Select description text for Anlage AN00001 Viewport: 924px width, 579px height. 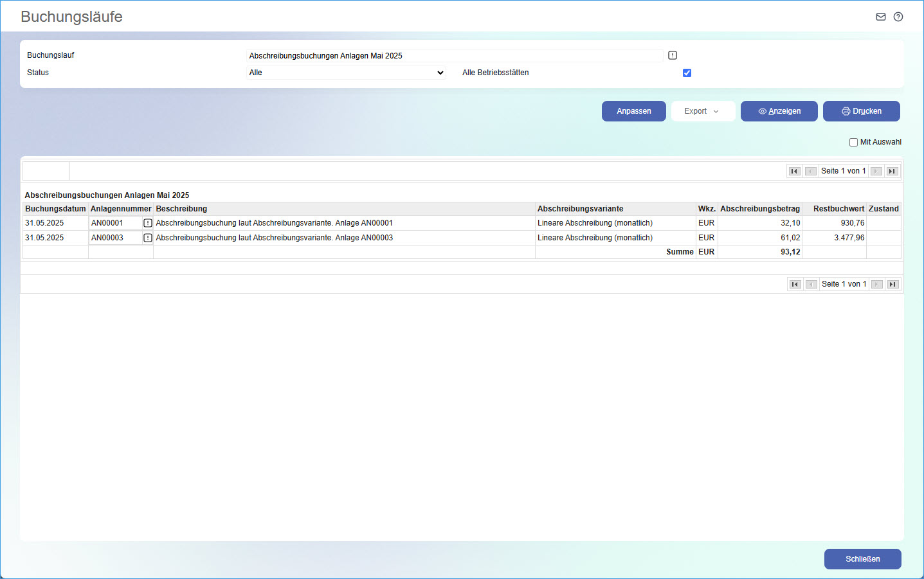click(275, 223)
